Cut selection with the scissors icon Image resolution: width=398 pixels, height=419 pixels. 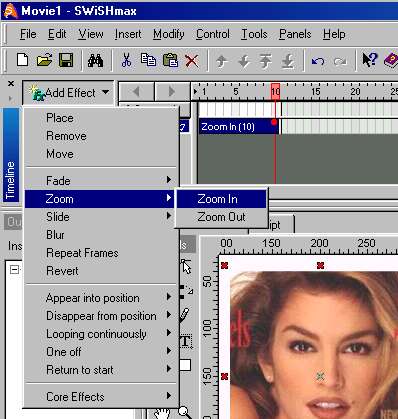click(x=126, y=61)
